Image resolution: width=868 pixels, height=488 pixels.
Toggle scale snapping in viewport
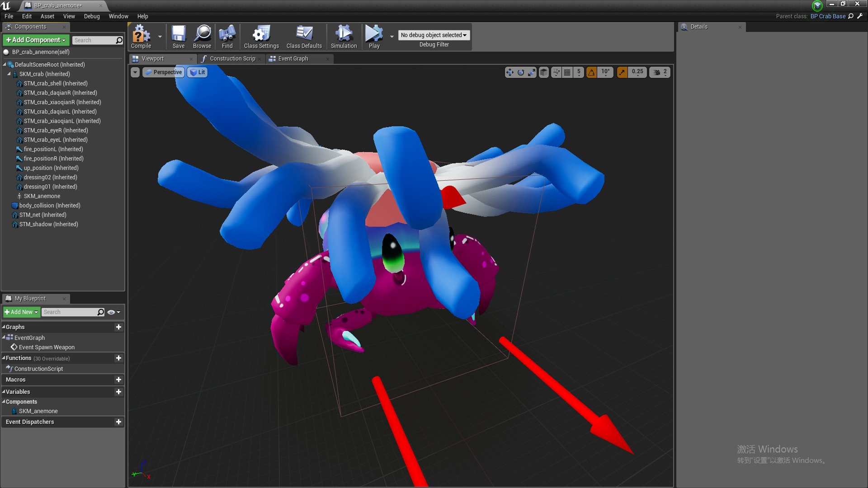click(622, 72)
